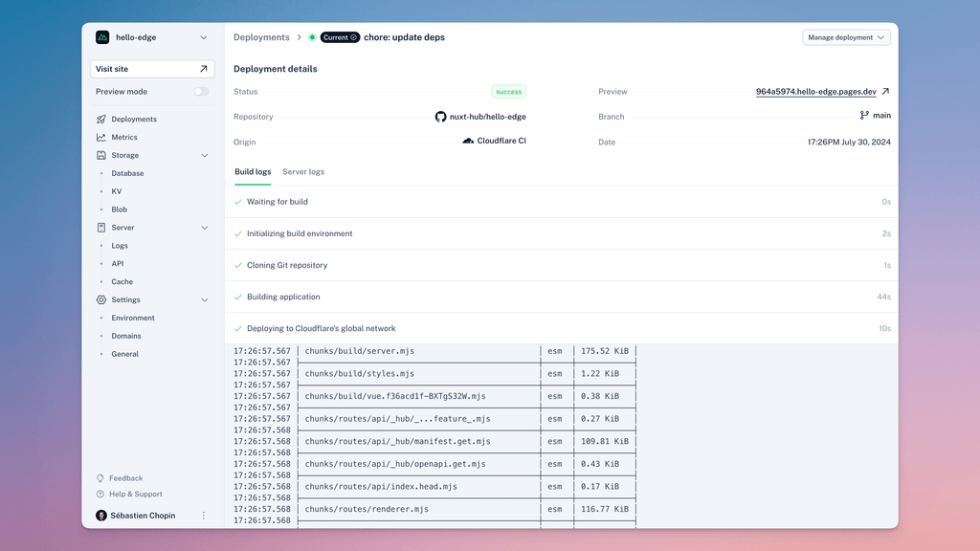Viewport: 980px width, 551px height.
Task: Open Help & Support from its icon
Action: 100,494
